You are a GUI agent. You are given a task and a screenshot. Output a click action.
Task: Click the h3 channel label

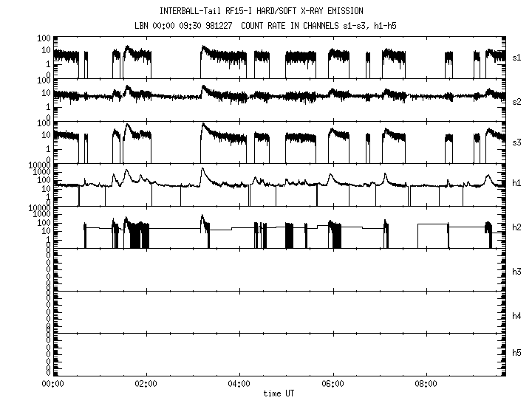(x=517, y=272)
